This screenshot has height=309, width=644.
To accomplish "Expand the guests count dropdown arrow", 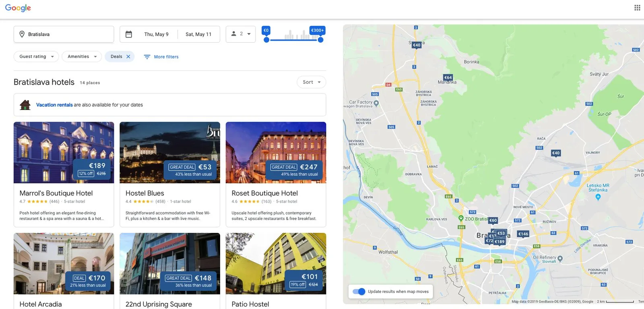I will point(249,34).
